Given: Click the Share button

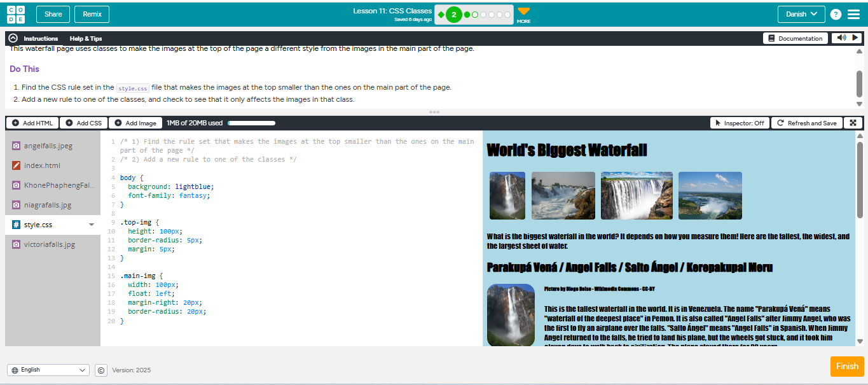Looking at the screenshot, I should click(53, 14).
